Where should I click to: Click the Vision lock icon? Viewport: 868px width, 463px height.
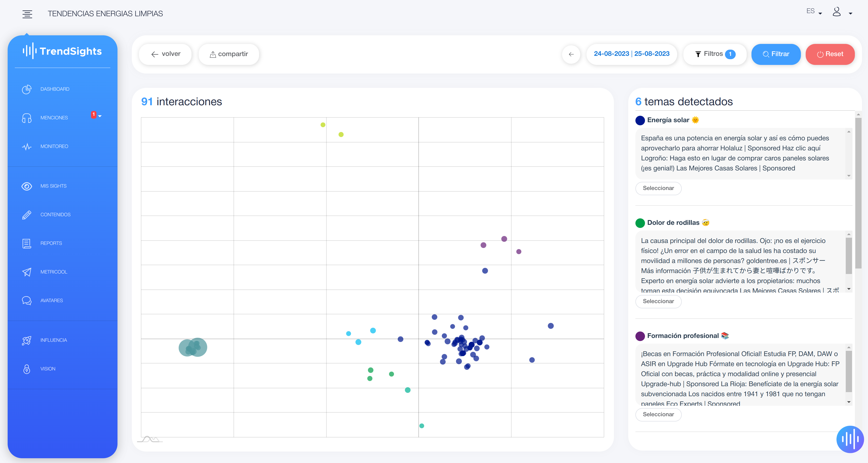[27, 369]
